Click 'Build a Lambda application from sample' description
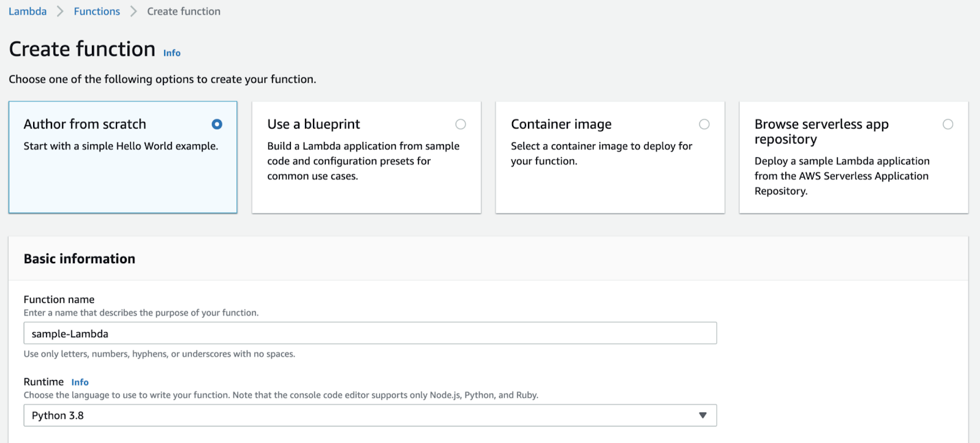The image size is (980, 443). (x=363, y=161)
